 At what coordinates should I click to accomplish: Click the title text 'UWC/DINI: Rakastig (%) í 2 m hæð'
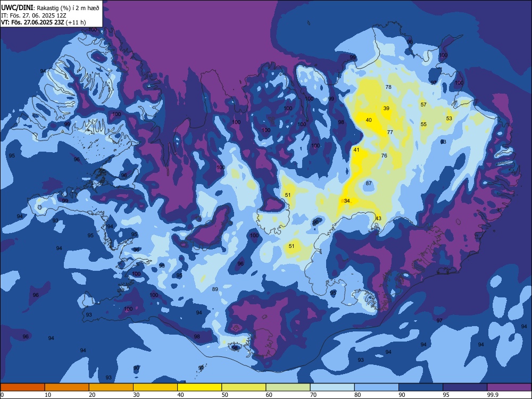(50, 7)
